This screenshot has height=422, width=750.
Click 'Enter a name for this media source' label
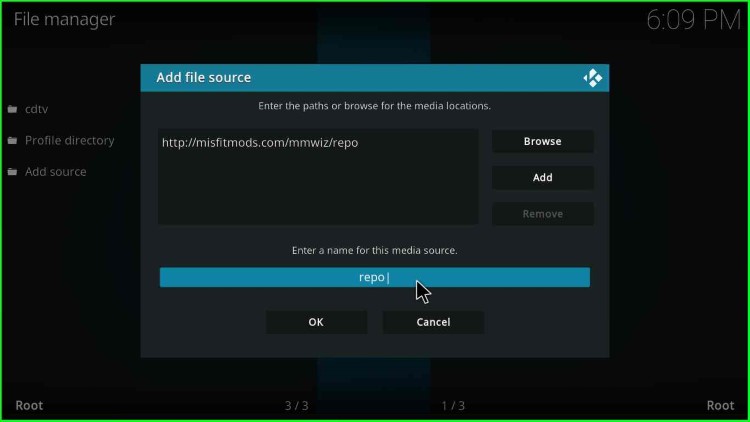point(375,250)
